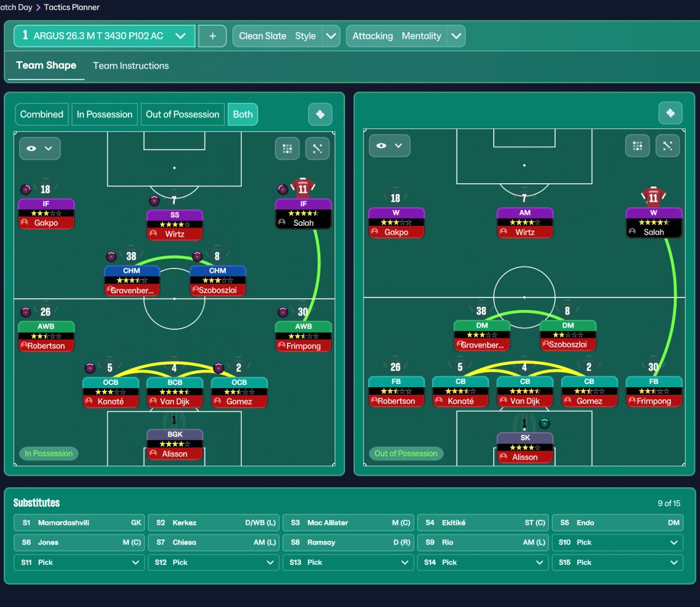The image size is (700, 607).
Task: Click purple instruction icon beside Robertson's number 26
Action: point(26,312)
